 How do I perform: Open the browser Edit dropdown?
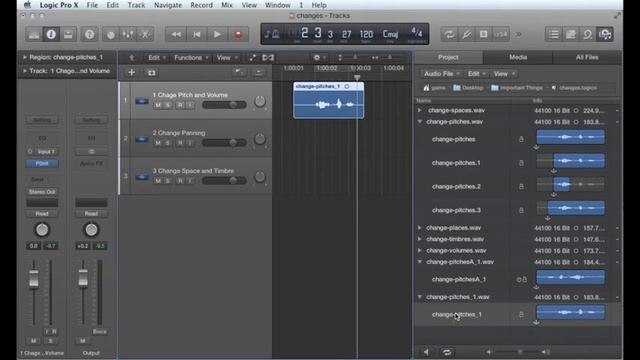[476, 74]
